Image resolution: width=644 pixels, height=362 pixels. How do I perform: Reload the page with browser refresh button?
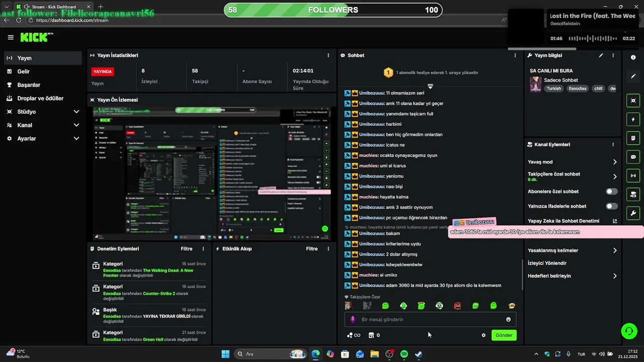[x=19, y=20]
